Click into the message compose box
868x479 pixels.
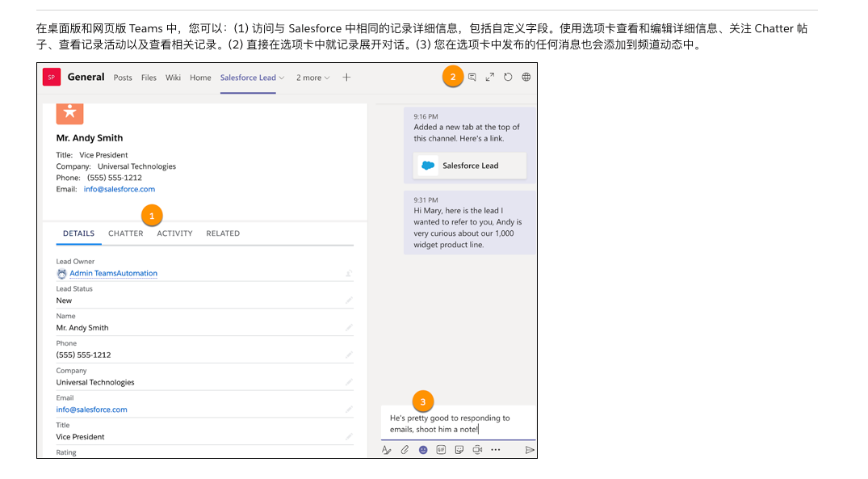[458, 423]
